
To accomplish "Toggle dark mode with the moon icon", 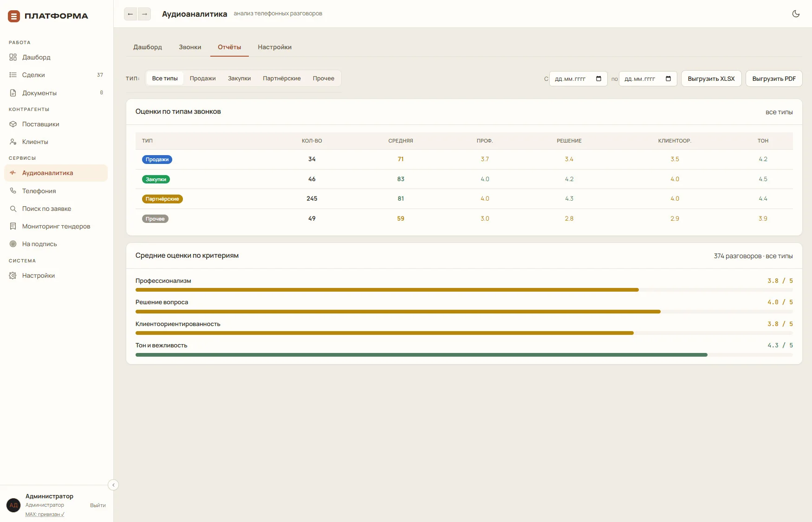I will tap(796, 14).
